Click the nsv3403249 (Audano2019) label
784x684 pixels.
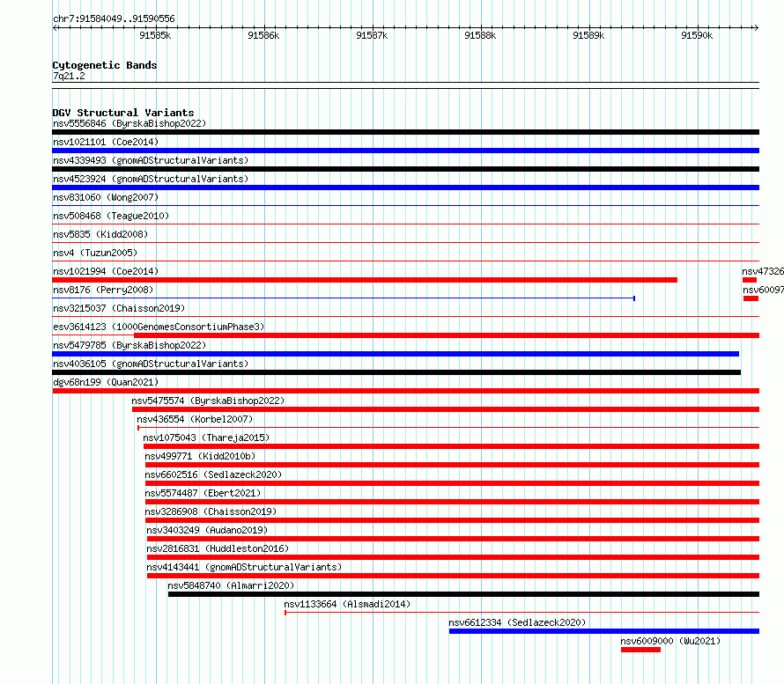(x=207, y=530)
